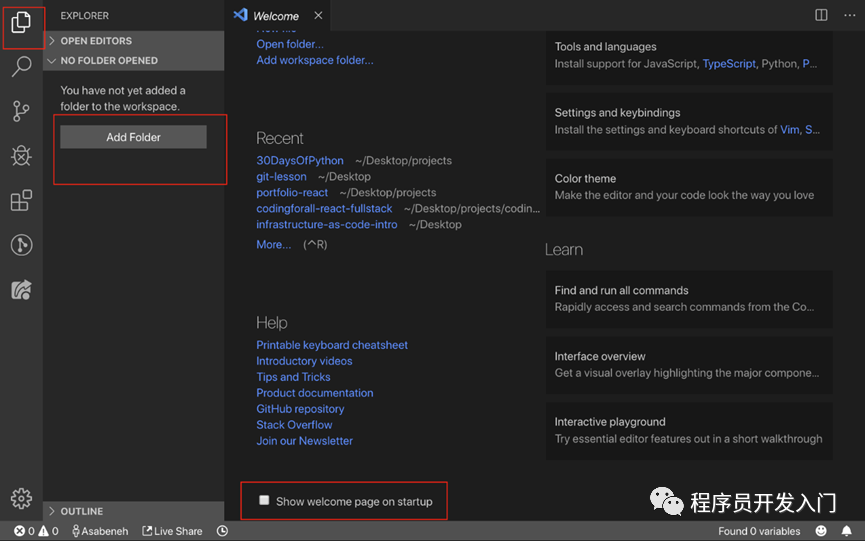This screenshot has width=865, height=541.
Task: Open the Explorer view in activity bar
Action: coord(21,23)
